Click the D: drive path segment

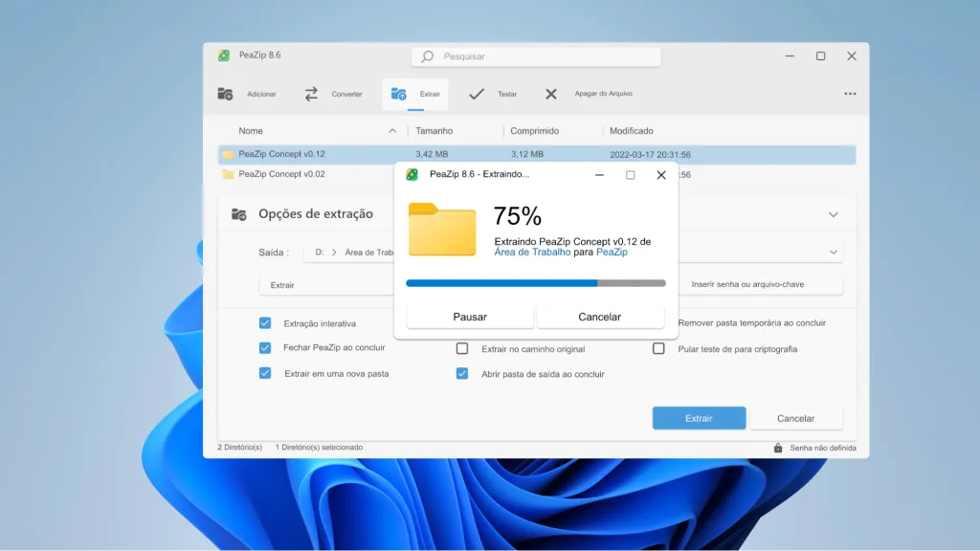320,253
